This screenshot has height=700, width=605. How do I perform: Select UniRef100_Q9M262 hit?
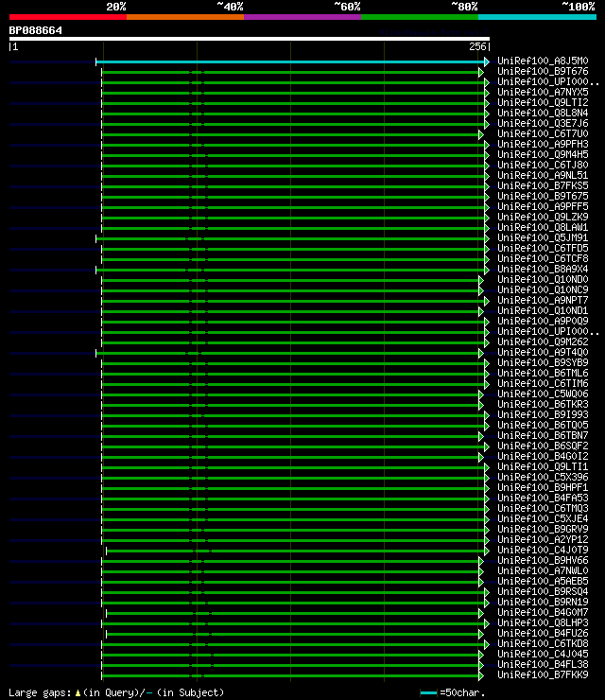[543, 342]
